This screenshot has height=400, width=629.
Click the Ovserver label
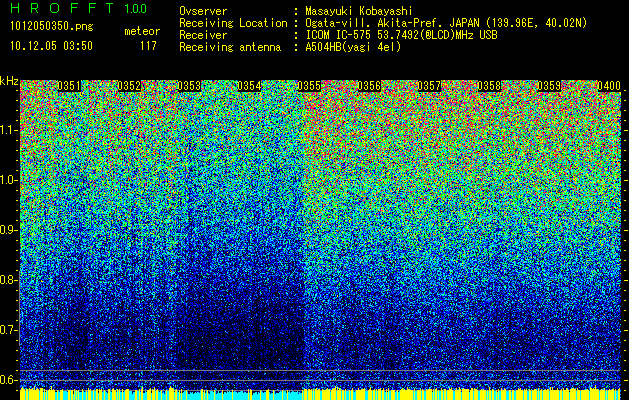coord(203,11)
